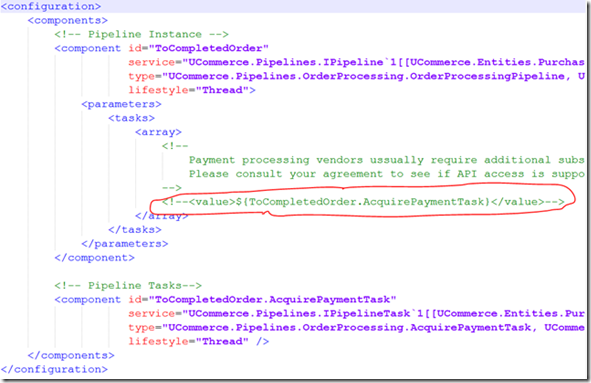Place cursor on IPipeline service attribute
Screen dimensions: 591x383
(357, 62)
